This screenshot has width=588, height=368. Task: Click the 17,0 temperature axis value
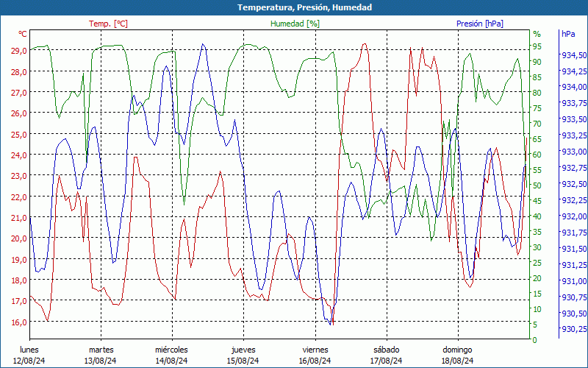[x=19, y=301]
